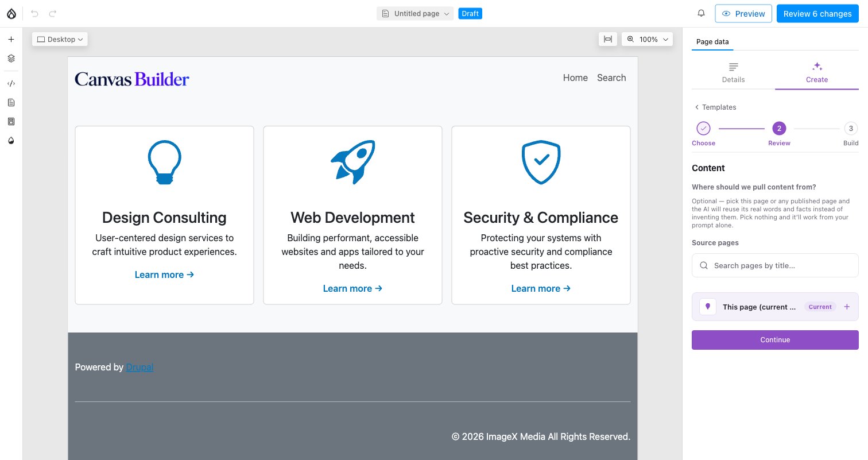Click Search in the site navigation
The height and width of the screenshot is (460, 868).
coord(611,78)
